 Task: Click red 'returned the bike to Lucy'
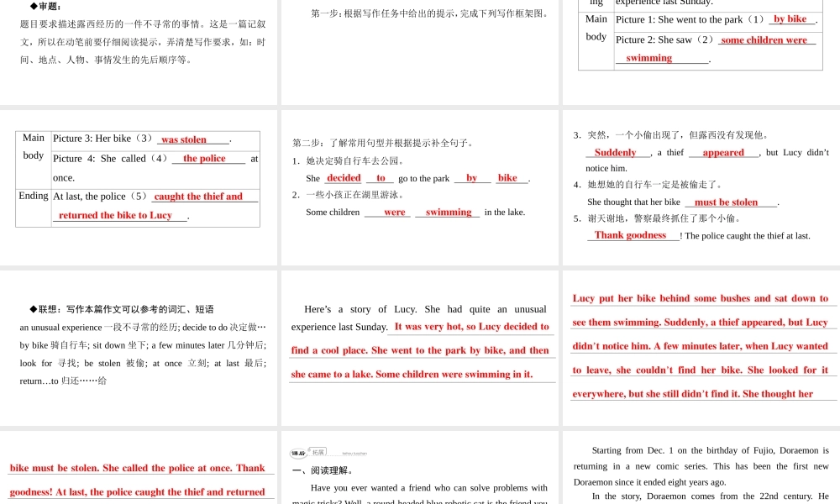click(x=115, y=215)
